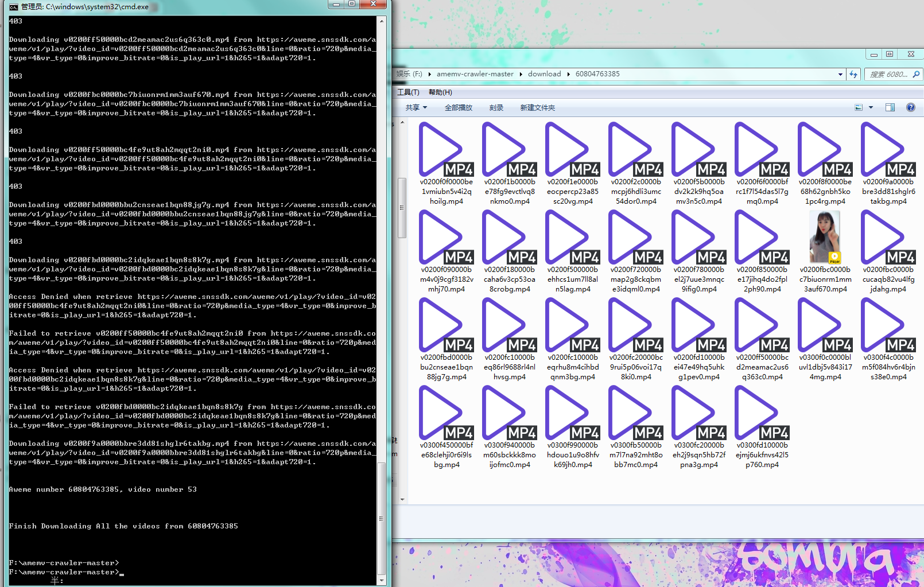Select file v0200f500000behhcs1um7ll8aln5lag.mp4
The image size is (924, 587).
573,251
